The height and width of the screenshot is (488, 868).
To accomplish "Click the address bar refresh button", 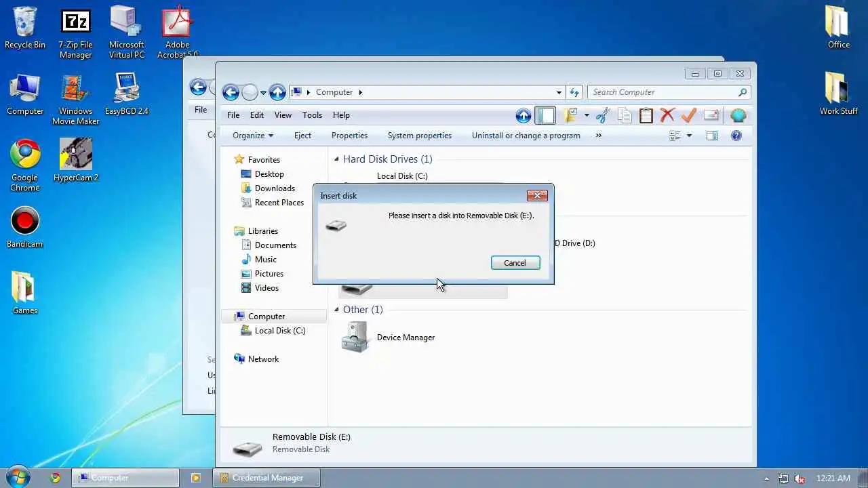I will pos(574,92).
